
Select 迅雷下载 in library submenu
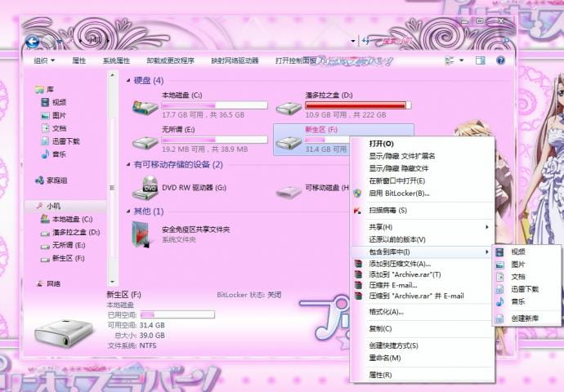526,289
